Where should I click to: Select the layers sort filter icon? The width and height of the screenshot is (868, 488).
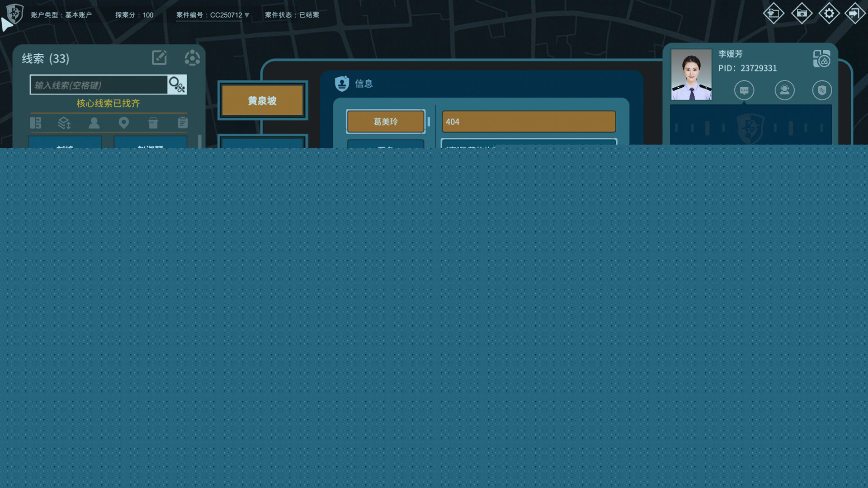click(65, 123)
